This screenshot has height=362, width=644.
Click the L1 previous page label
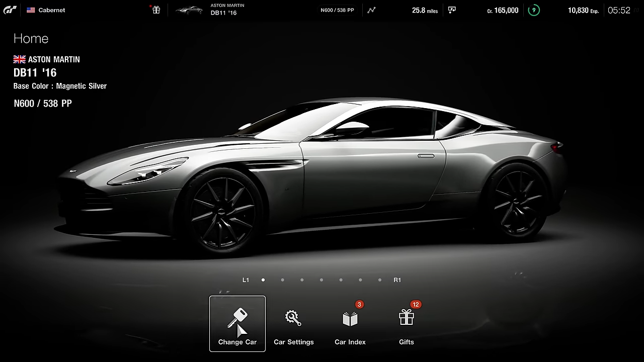coord(246,280)
